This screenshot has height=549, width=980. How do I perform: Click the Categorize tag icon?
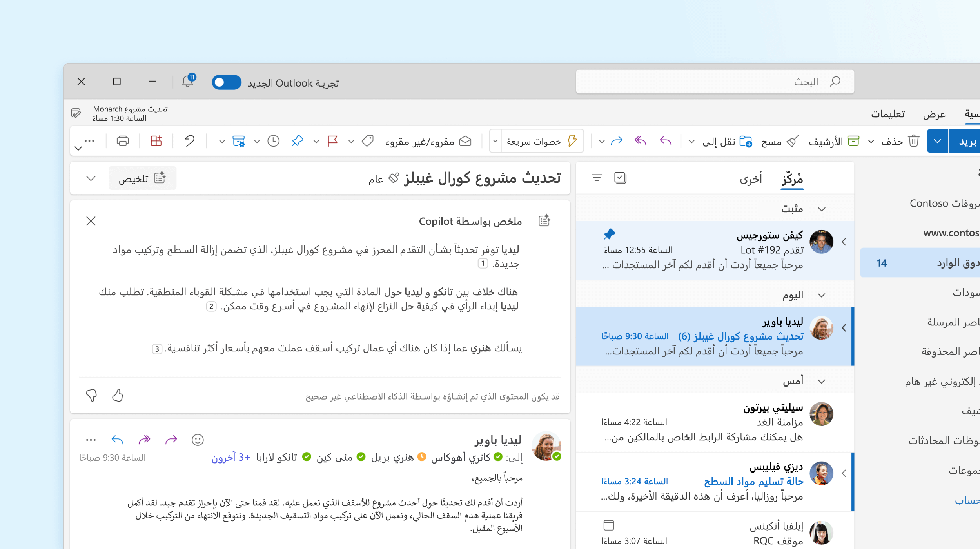click(368, 141)
